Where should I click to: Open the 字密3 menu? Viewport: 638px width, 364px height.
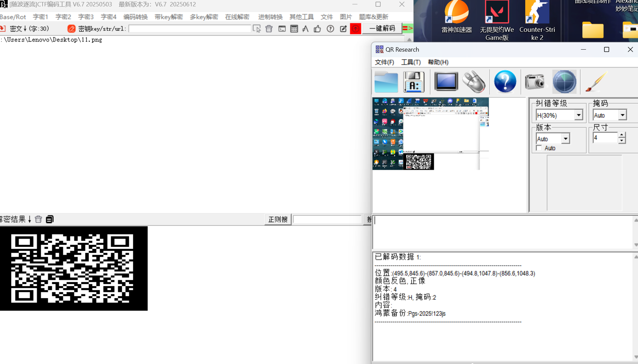click(x=86, y=17)
